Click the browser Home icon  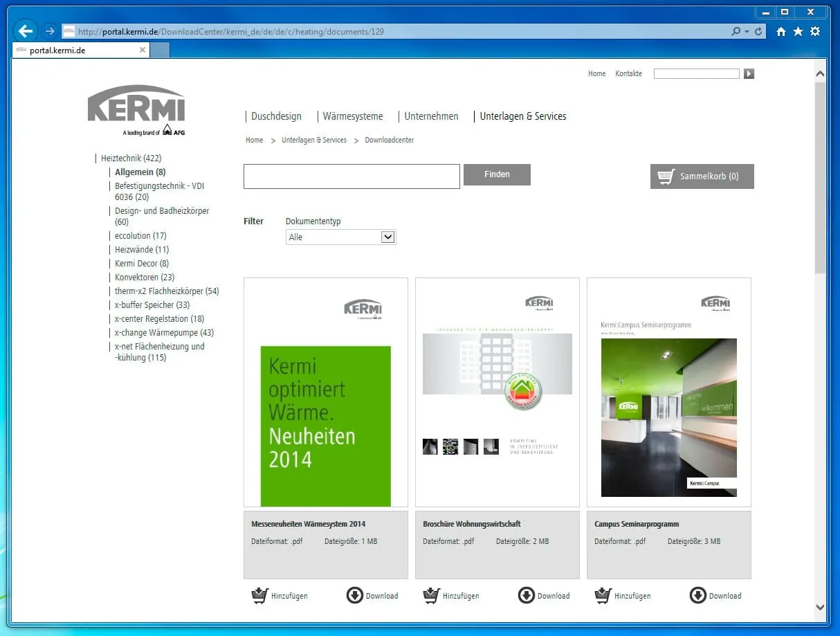(780, 31)
